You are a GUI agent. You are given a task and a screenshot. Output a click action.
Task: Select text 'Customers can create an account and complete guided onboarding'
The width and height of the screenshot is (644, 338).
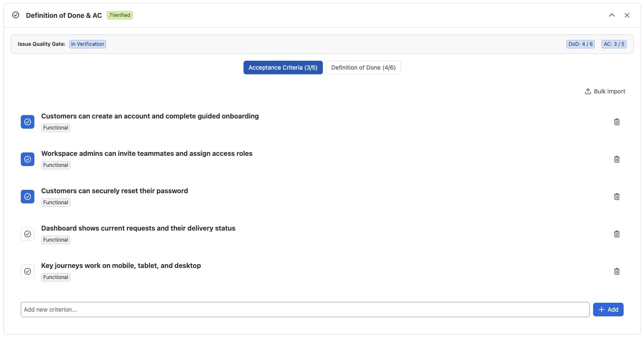pyautogui.click(x=150, y=116)
